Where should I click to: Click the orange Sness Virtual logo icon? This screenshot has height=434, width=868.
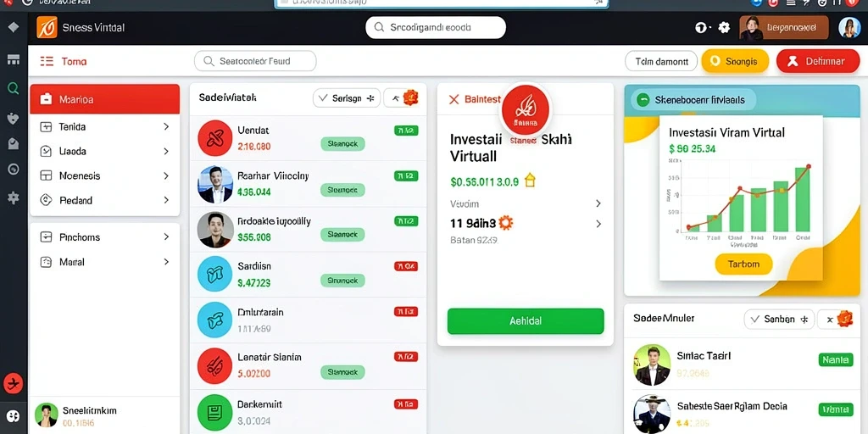47,27
